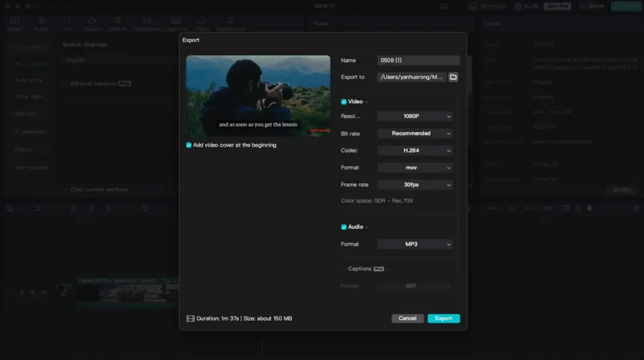Open the Frame rate 30fps dropdown
Viewport: 644px width, 360px height.
point(415,184)
